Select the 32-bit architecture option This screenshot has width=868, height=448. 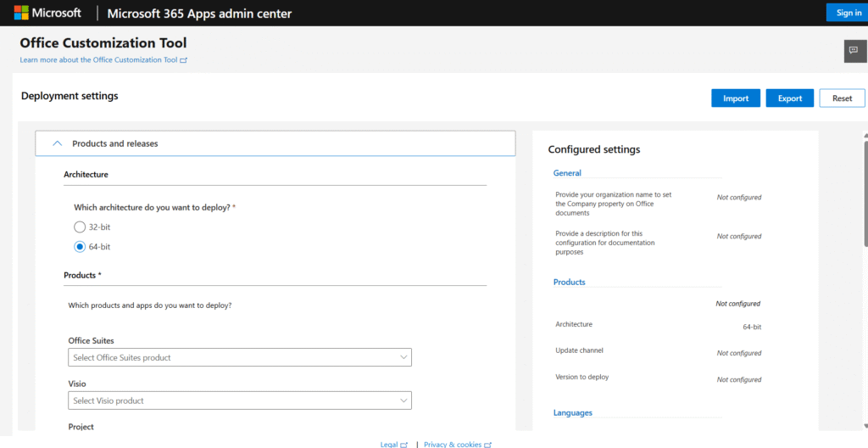pyautogui.click(x=80, y=227)
